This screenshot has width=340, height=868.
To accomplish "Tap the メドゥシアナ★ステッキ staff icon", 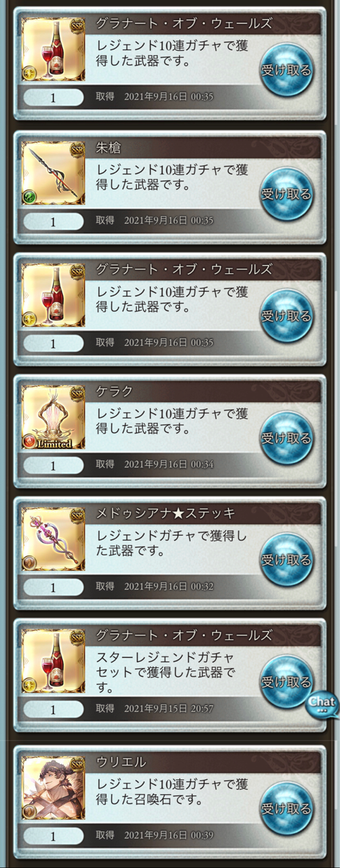I will click(x=54, y=538).
